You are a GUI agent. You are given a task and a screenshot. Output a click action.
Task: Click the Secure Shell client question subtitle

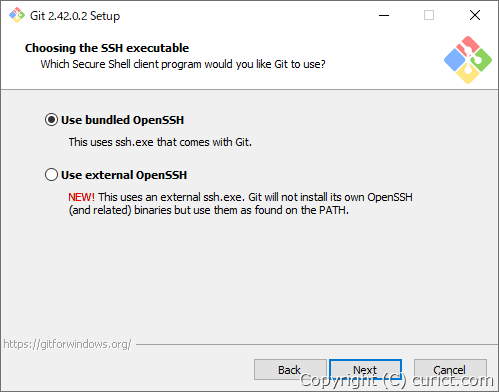pyautogui.click(x=183, y=64)
